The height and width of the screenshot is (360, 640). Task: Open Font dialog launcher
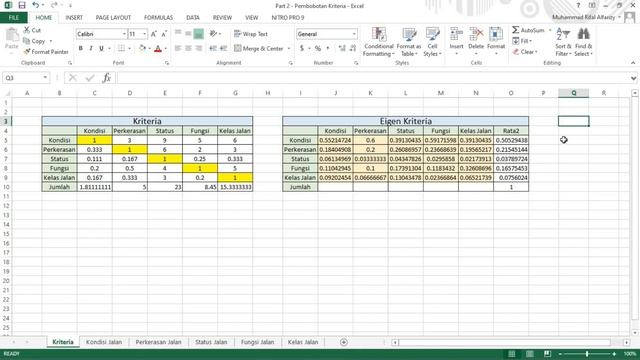click(x=167, y=63)
